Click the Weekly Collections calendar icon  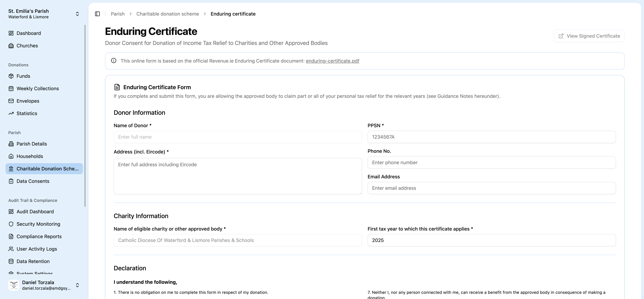(11, 89)
